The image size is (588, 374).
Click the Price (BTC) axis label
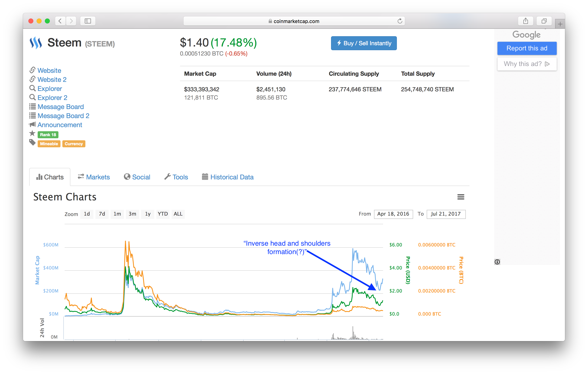(461, 270)
